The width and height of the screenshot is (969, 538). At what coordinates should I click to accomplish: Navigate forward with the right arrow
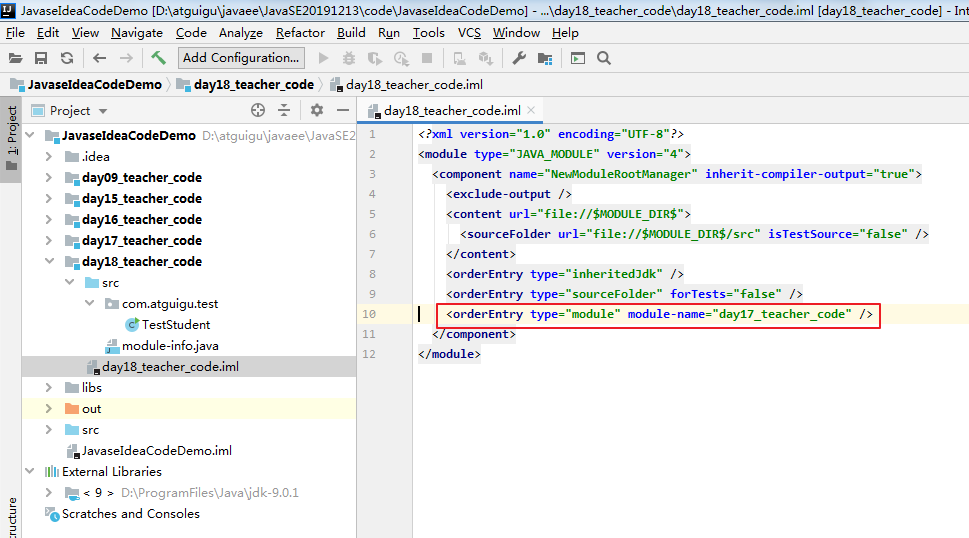(125, 58)
